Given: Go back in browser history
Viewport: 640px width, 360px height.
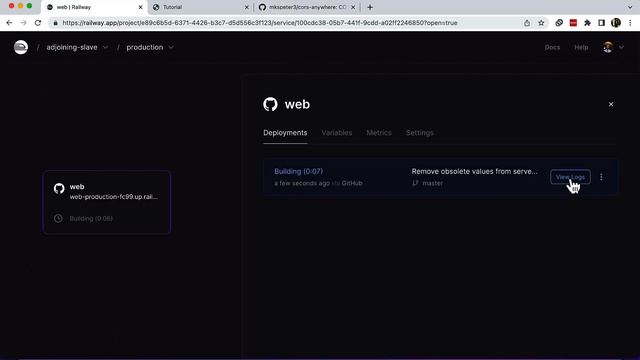Looking at the screenshot, I should (9, 23).
